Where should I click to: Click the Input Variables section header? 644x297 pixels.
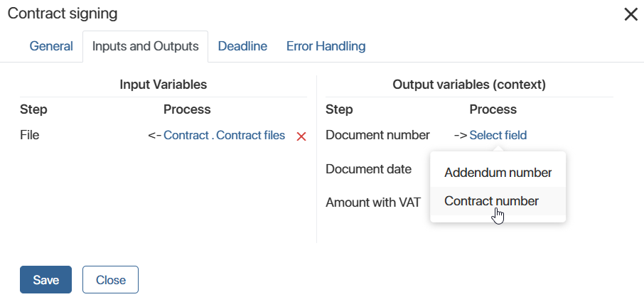coord(163,85)
